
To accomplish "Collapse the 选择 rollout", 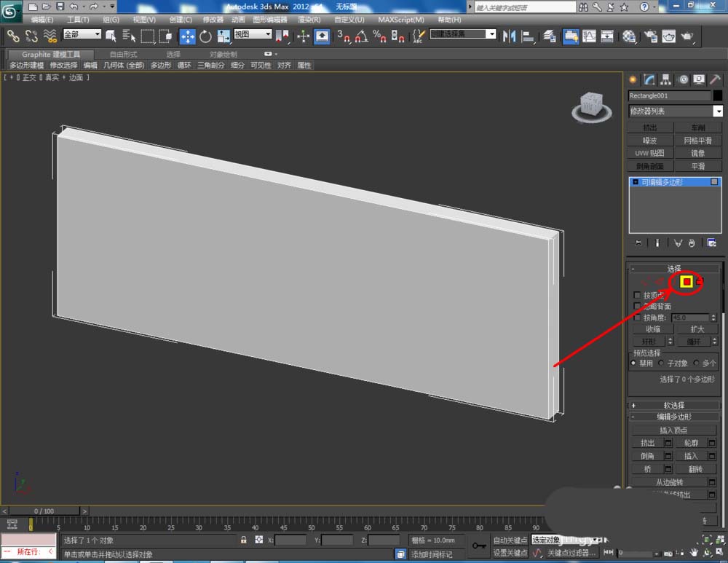I will click(x=673, y=269).
